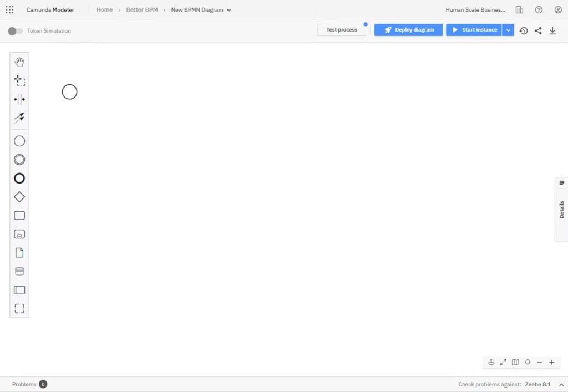The width and height of the screenshot is (568, 392).
Task: Expand the Problems panel chevron
Action: [561, 385]
